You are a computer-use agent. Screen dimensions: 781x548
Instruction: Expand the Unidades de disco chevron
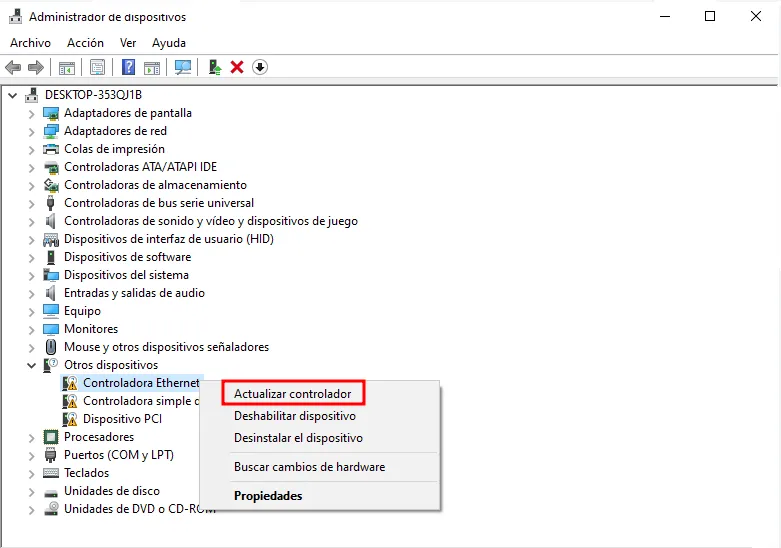click(31, 492)
